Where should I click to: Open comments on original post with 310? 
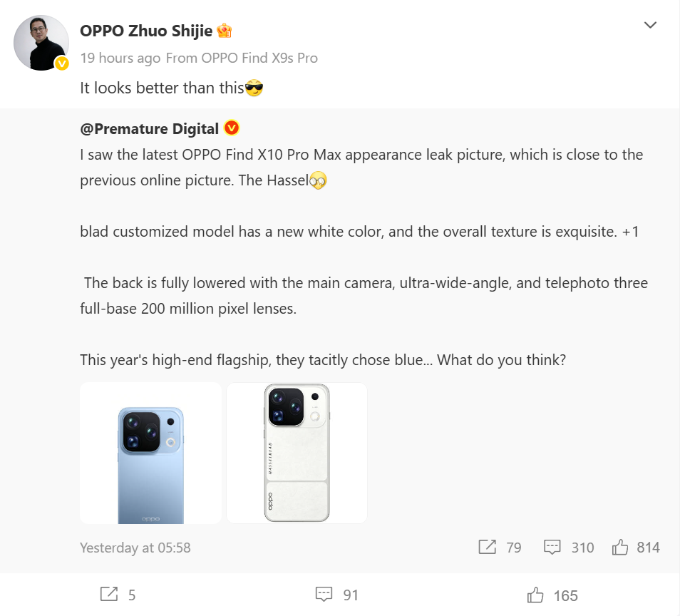[569, 548]
